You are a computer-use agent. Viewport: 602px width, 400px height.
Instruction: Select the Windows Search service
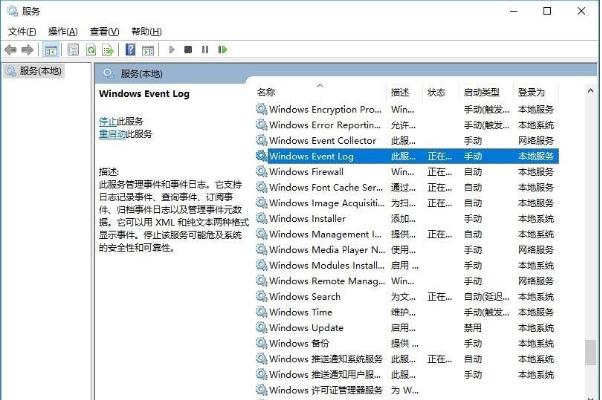tap(407, 297)
